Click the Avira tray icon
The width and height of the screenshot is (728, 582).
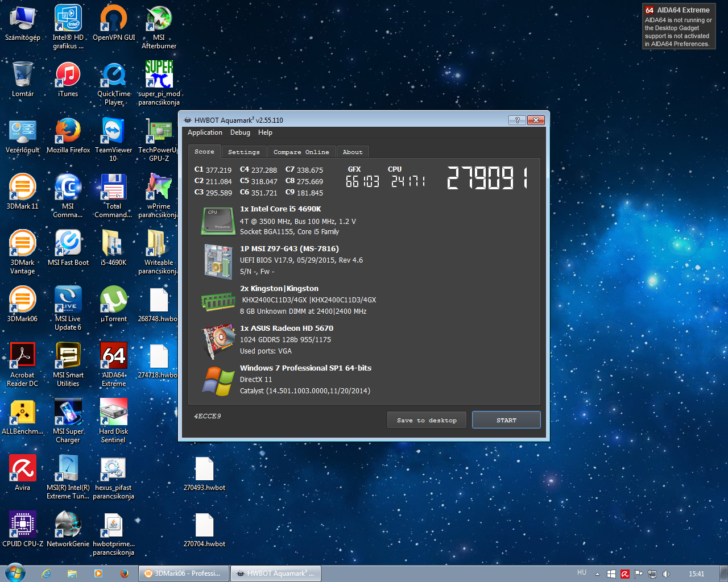pyautogui.click(x=625, y=574)
